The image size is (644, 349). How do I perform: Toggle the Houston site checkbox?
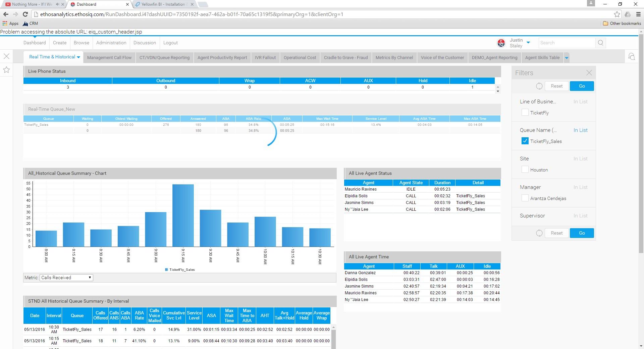[x=525, y=169]
